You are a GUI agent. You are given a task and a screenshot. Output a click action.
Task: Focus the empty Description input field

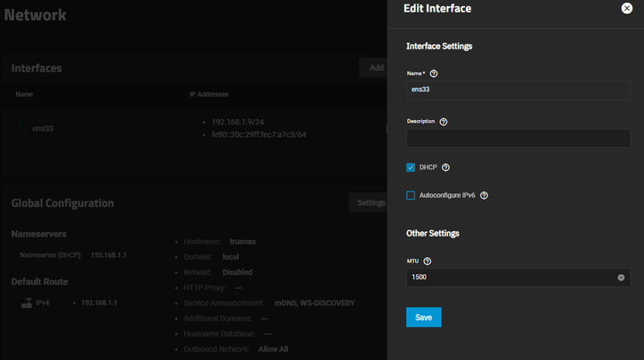click(x=518, y=138)
